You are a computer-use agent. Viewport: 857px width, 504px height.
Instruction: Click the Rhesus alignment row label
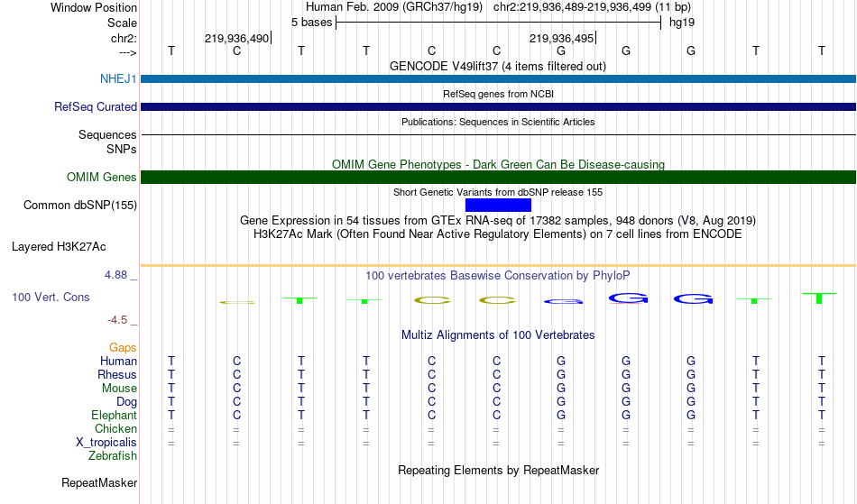117,374
